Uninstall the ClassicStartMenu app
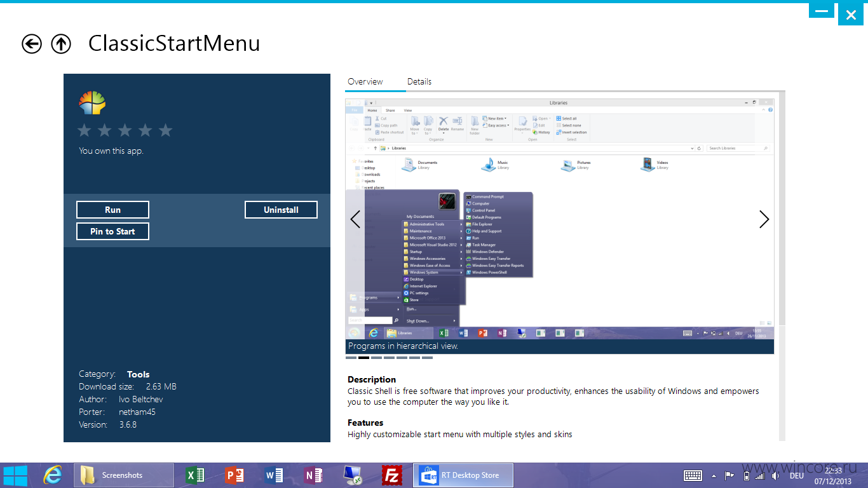Image resolution: width=868 pixels, height=488 pixels. tap(281, 210)
